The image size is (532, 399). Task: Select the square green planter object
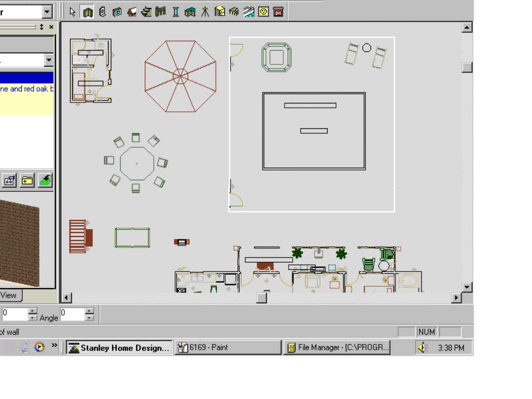coord(277,57)
